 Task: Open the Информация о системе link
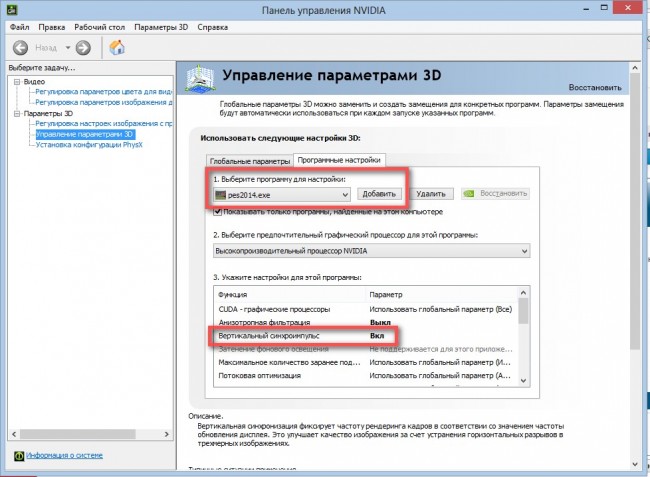pos(66,457)
